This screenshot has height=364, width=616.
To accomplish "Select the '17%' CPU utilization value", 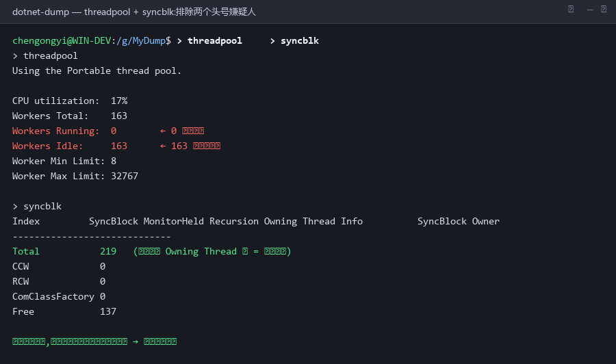I will (x=119, y=101).
